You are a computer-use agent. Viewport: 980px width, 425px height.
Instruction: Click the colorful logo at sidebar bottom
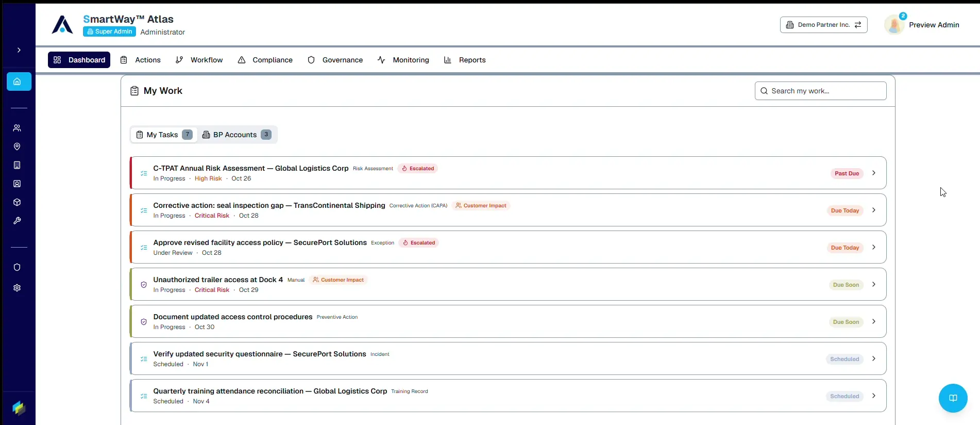19,408
